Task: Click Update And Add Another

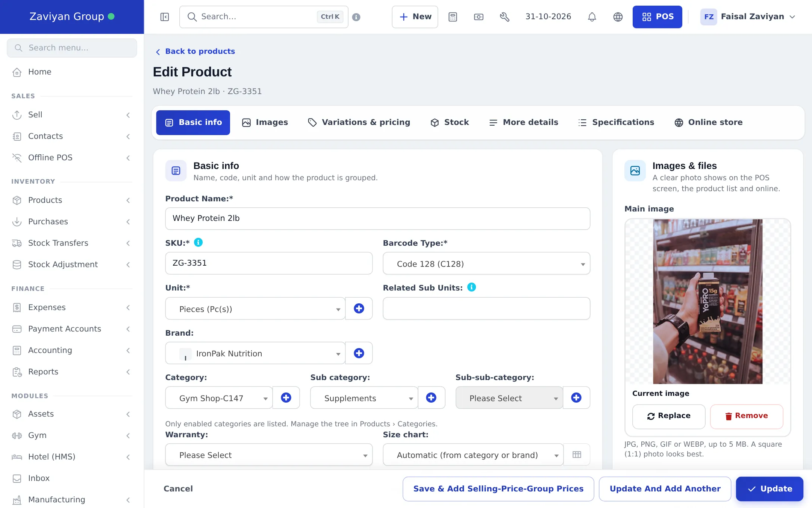Action: [x=665, y=489]
